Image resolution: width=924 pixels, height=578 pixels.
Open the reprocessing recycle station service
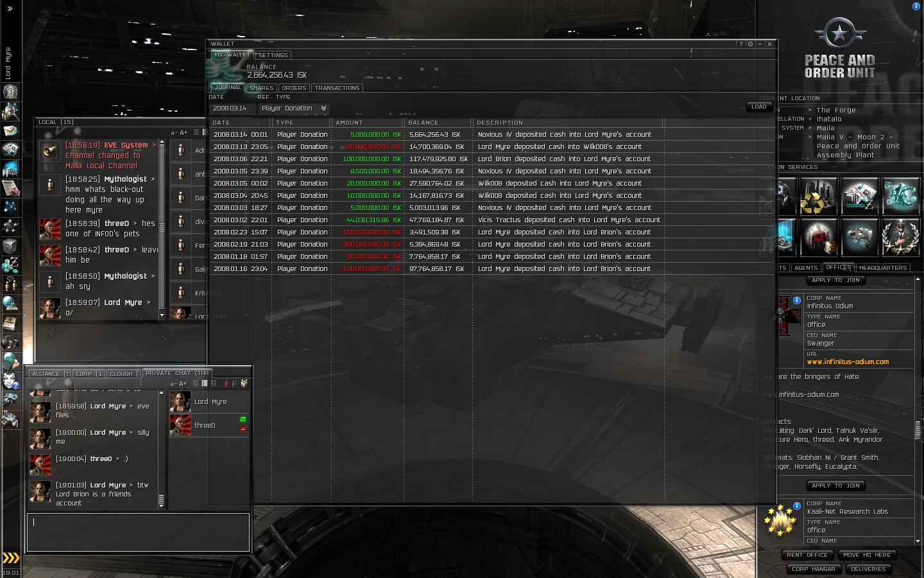(817, 195)
